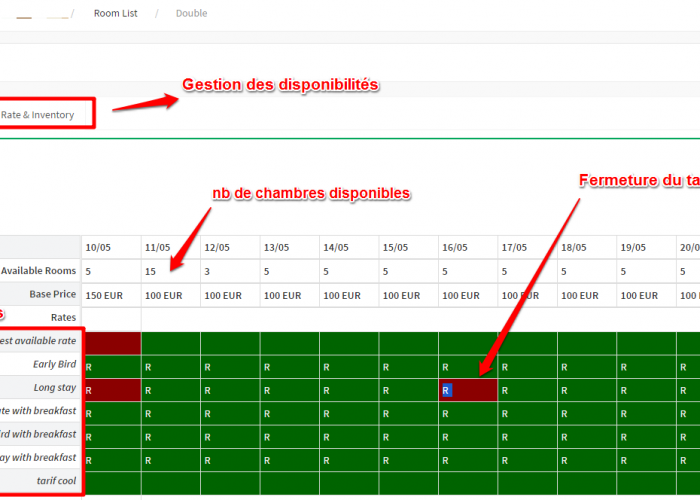This screenshot has height=500, width=700.
Task: Select the 10/05 date column header
Action: (x=111, y=247)
